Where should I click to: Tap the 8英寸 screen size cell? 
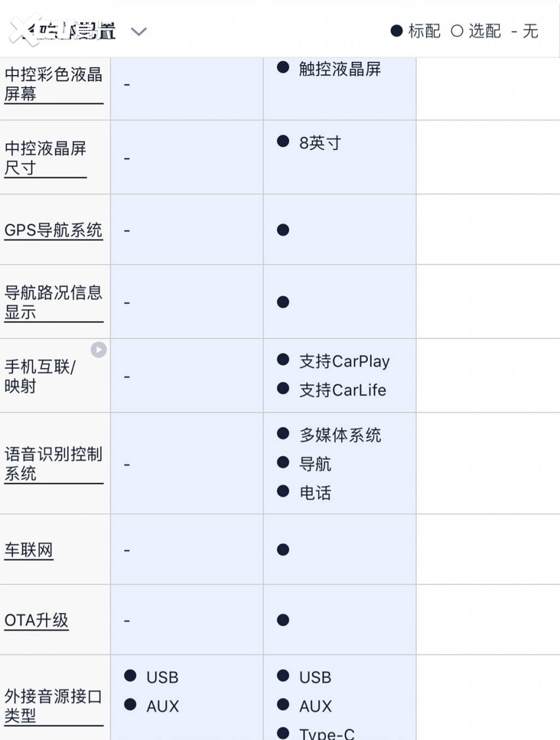click(x=320, y=143)
